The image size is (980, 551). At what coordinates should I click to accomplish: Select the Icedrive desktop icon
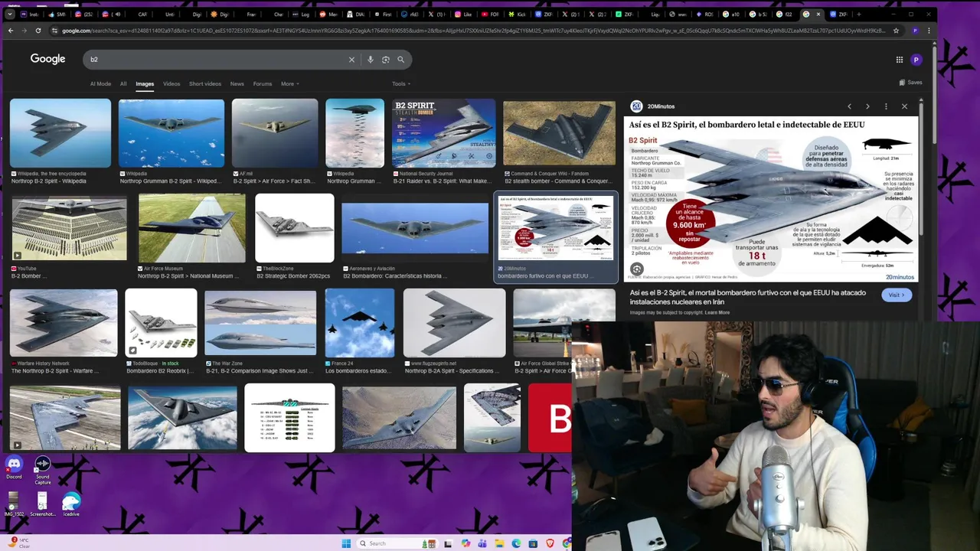tap(71, 505)
